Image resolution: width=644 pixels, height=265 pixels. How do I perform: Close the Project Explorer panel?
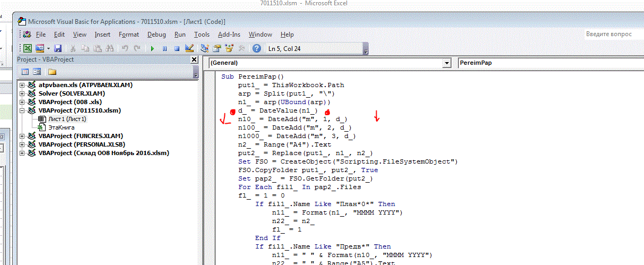(194, 59)
